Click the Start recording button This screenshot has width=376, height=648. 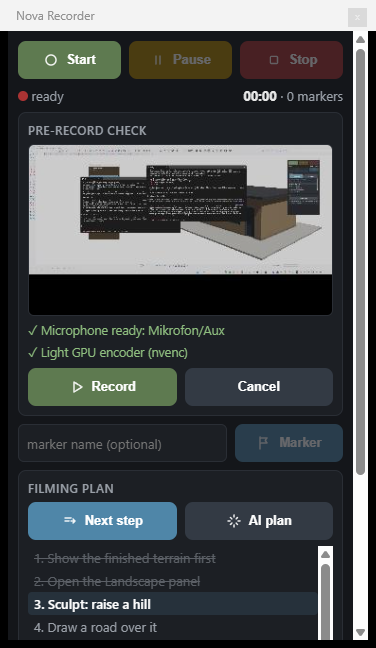(69, 60)
